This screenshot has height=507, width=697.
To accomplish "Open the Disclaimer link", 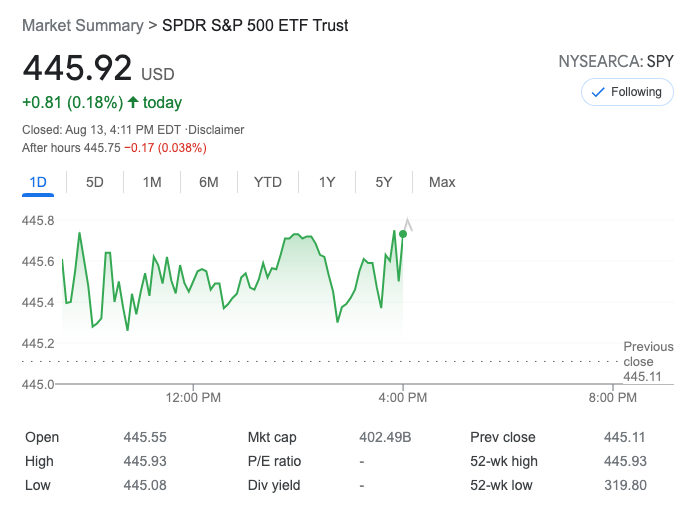I will [218, 130].
